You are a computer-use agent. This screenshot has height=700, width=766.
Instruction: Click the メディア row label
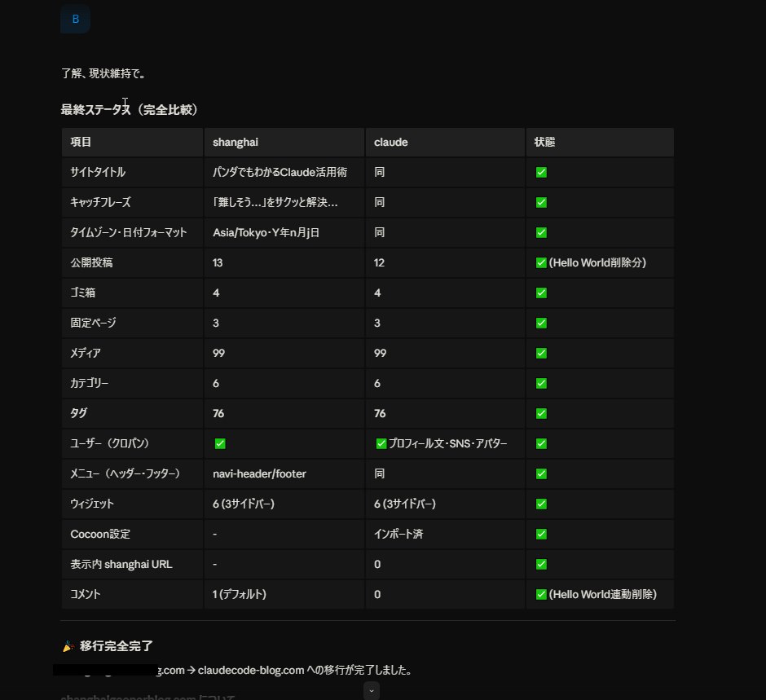pyautogui.click(x=86, y=353)
